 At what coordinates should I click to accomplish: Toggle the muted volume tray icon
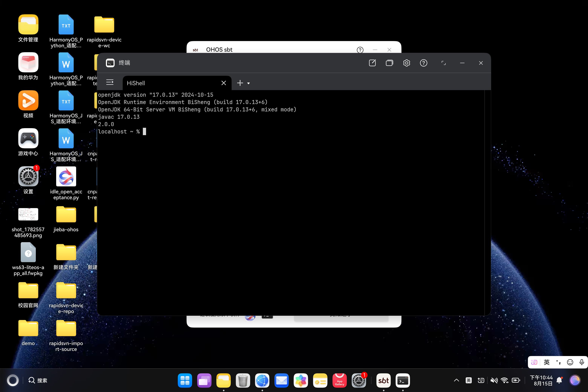(x=494, y=380)
